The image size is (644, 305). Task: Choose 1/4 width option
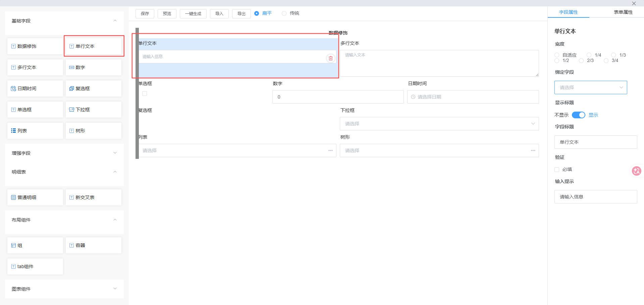tap(589, 55)
